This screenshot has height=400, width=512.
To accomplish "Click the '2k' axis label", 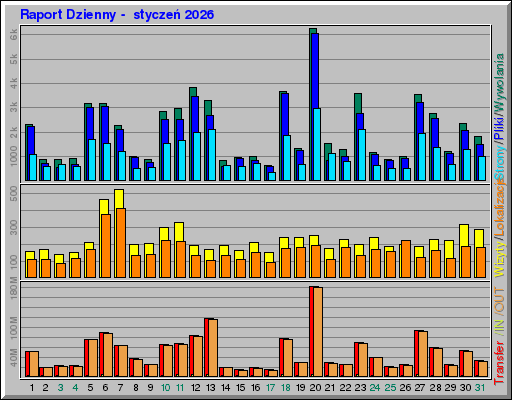I will (14, 132).
